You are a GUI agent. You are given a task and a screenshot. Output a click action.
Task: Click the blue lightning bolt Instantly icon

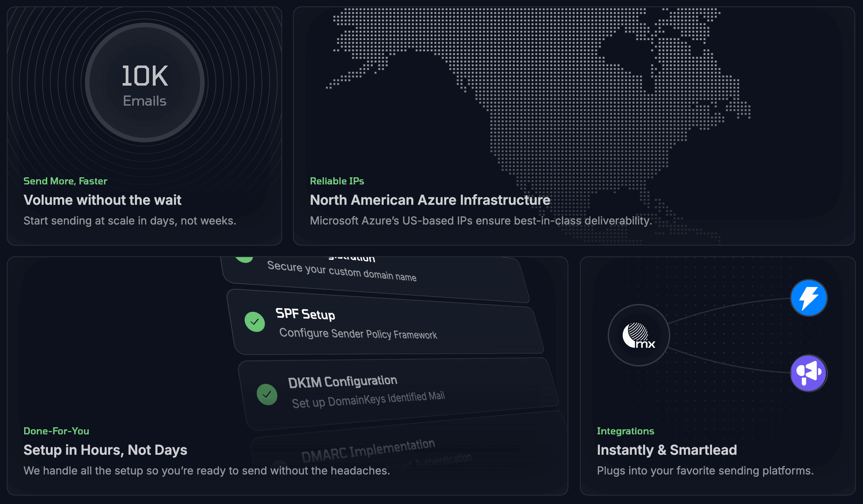tap(809, 298)
